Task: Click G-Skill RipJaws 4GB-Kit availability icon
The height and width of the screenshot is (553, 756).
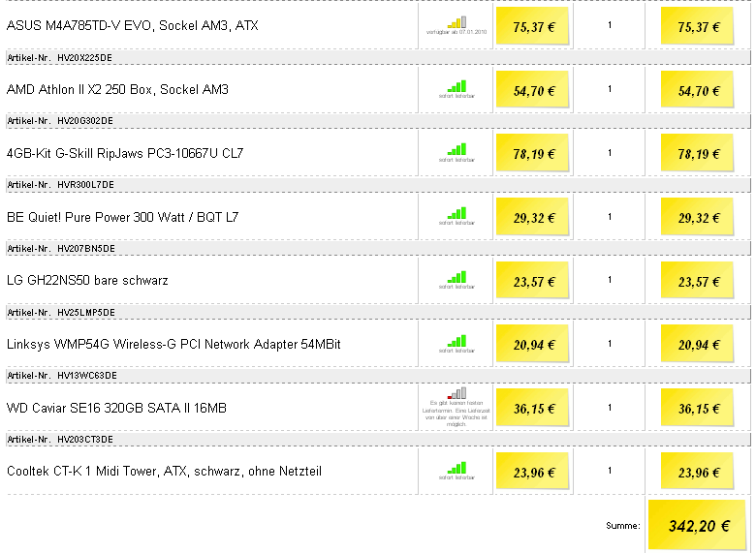Action: tap(457, 149)
